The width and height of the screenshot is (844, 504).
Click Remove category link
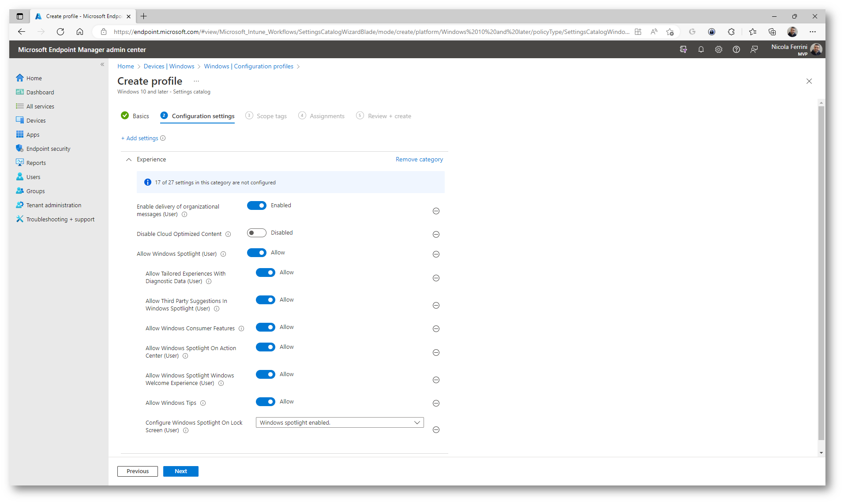pos(419,159)
